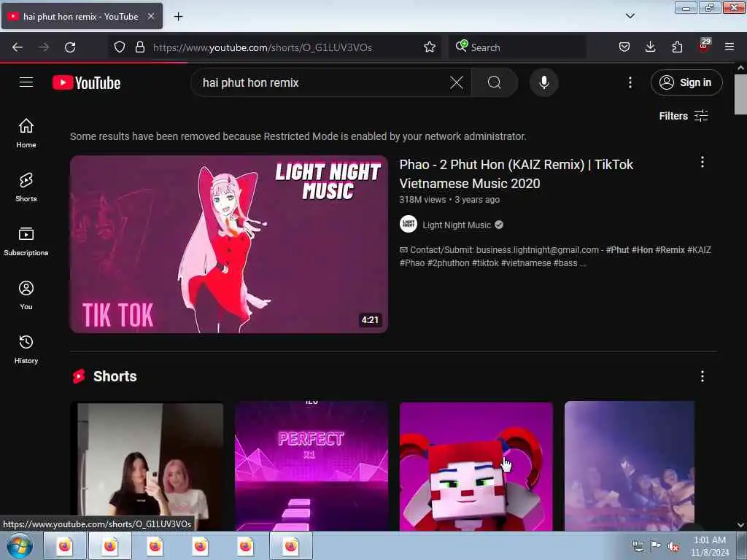Open the three-dot menu for the Phao video
747x560 pixels.
[x=703, y=163]
